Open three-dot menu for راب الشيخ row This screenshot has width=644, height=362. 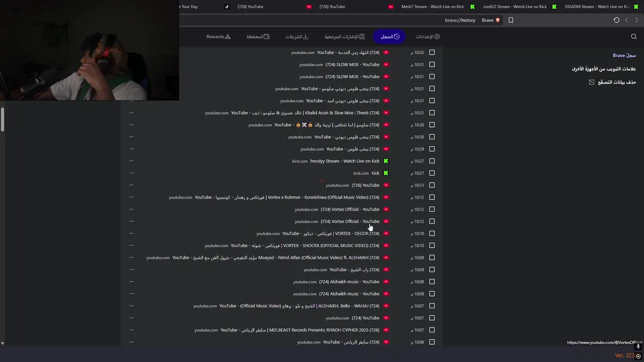[x=131, y=269]
